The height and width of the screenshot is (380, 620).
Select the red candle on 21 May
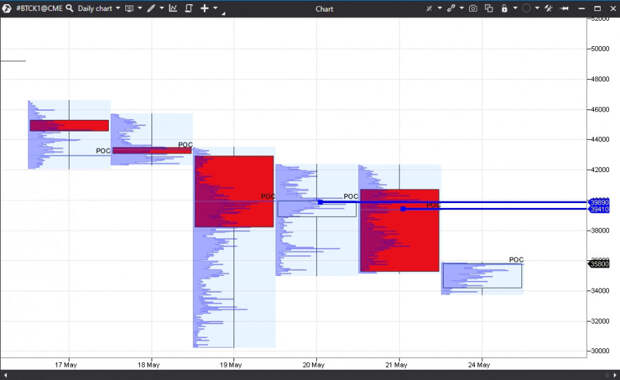pos(399,231)
